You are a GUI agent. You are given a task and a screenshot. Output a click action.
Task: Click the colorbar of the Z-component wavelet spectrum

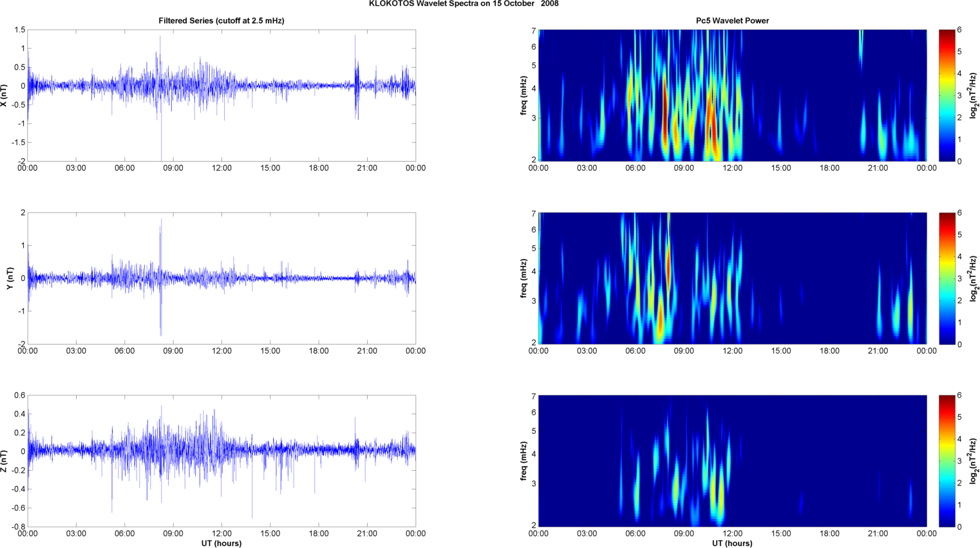947,461
